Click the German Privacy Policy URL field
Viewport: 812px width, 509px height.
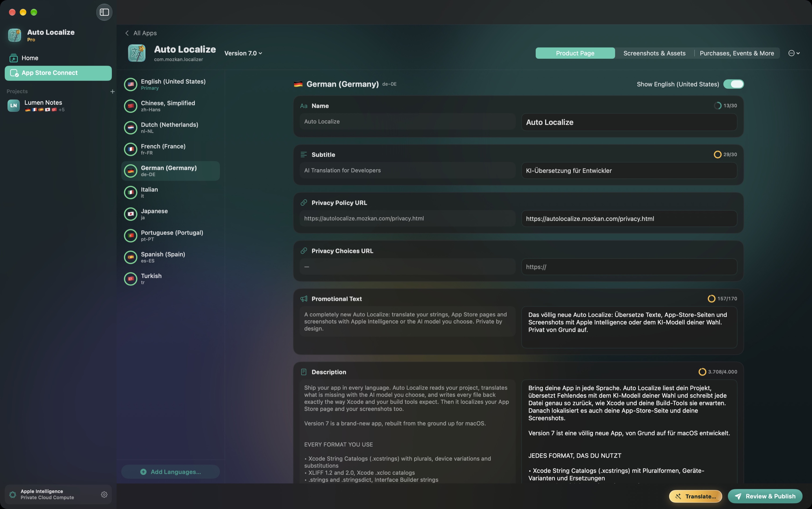(x=629, y=219)
